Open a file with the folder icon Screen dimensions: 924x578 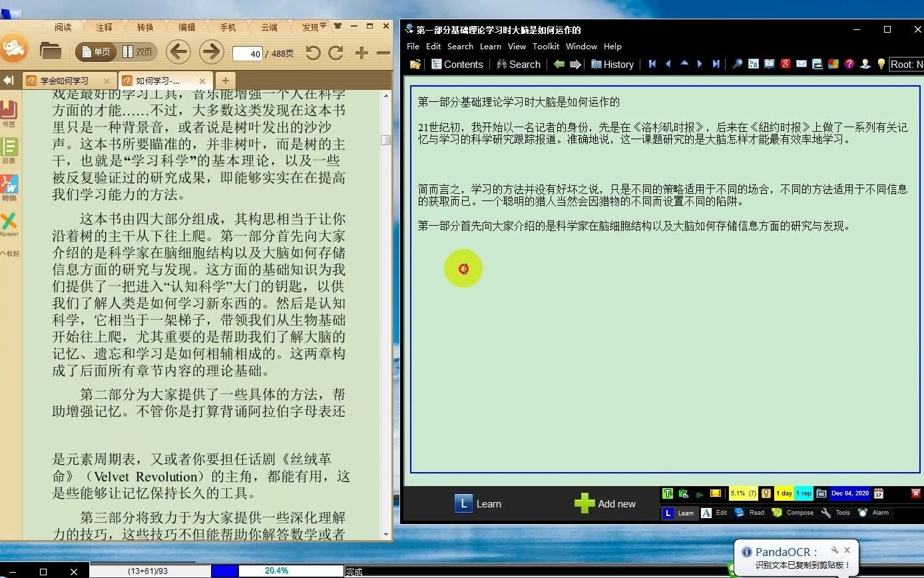(x=50, y=51)
